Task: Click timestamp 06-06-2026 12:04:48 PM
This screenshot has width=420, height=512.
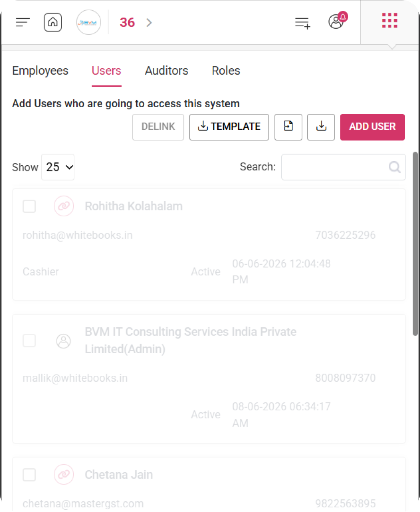Action: click(281, 271)
